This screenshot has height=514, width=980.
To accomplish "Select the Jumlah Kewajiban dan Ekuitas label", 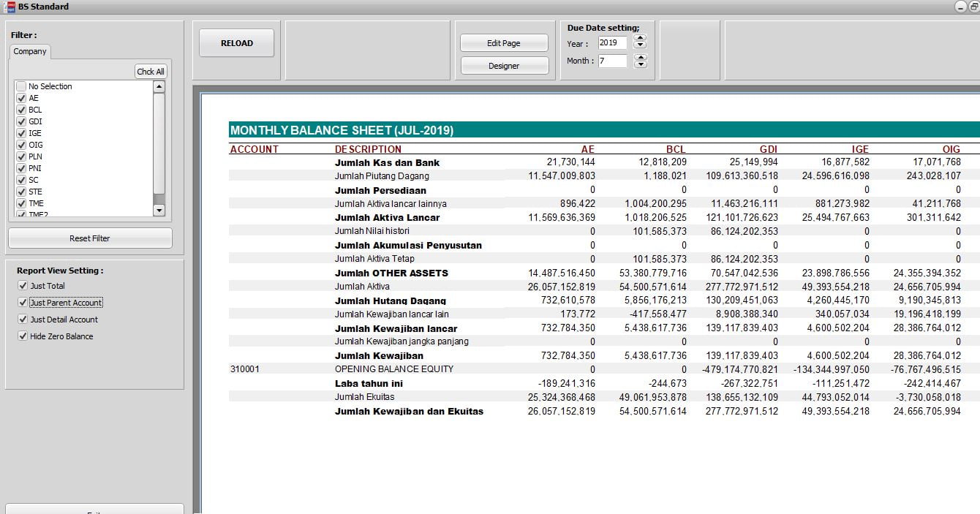I will point(409,411).
